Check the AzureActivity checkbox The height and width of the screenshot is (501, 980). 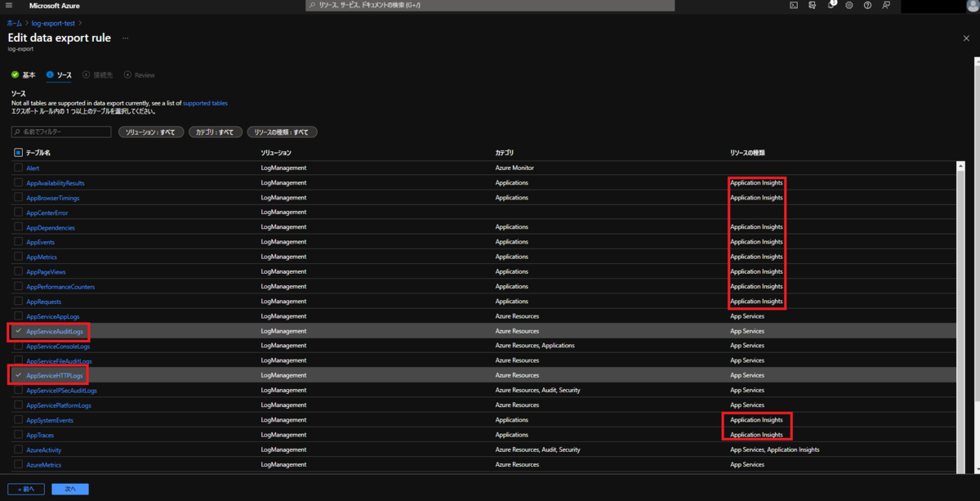18,450
